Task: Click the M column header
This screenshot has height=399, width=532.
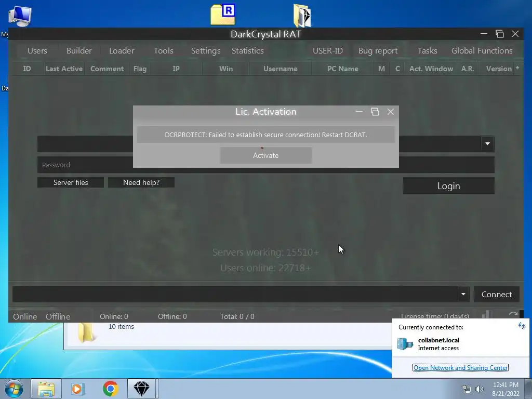Action: (382, 69)
